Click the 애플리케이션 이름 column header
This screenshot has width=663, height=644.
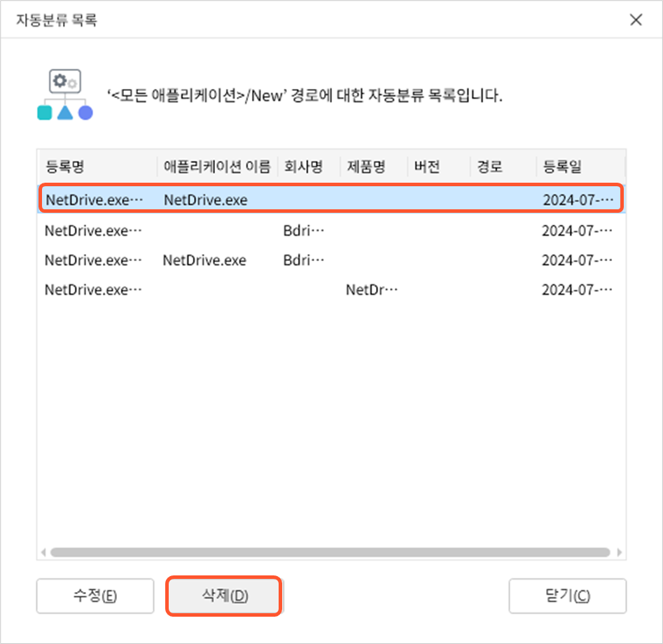coord(217,167)
